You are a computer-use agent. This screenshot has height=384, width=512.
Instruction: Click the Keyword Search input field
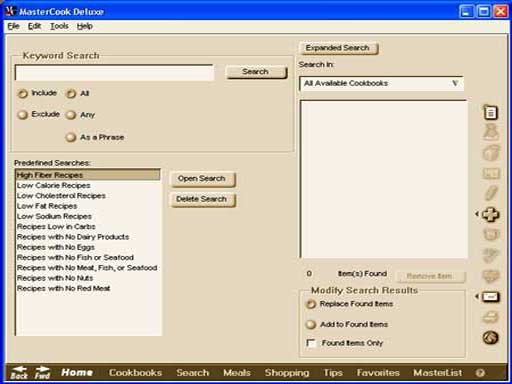(114, 73)
